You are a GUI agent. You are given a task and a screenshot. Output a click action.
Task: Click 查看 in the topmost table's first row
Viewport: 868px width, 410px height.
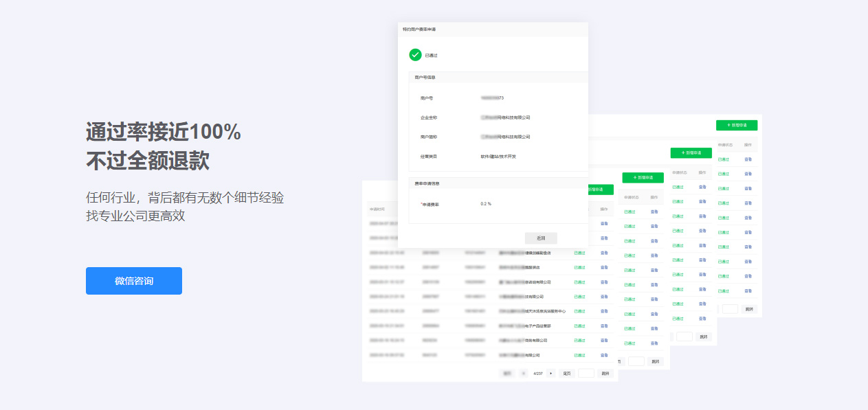tap(747, 159)
